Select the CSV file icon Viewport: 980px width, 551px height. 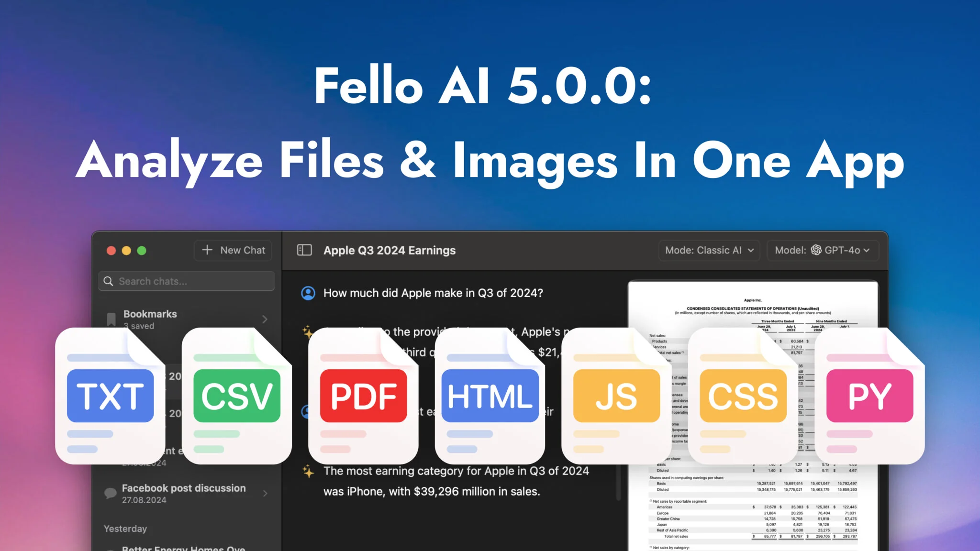point(237,396)
